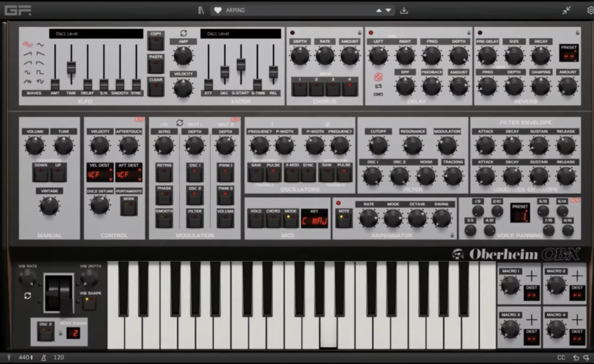Save the preset with the download icon
594x364 pixels.
point(404,10)
